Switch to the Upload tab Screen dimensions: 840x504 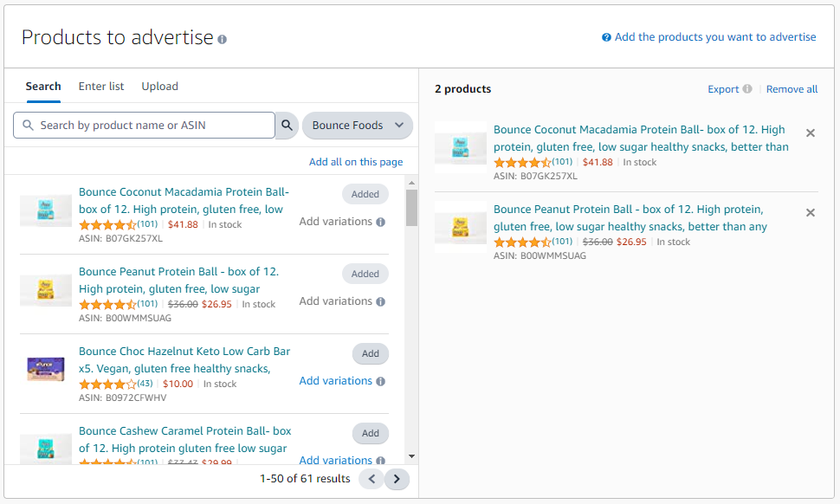point(159,87)
